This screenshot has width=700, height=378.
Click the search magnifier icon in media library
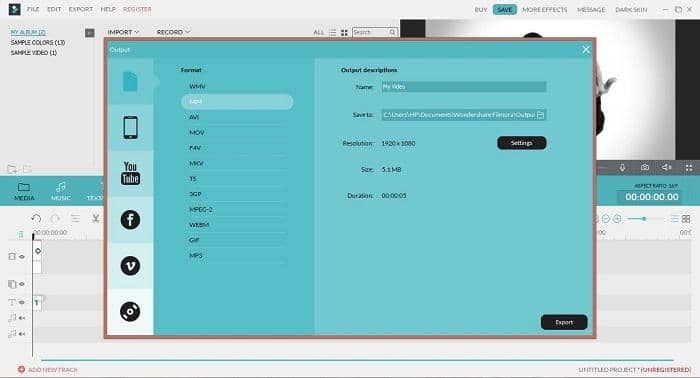pos(392,32)
